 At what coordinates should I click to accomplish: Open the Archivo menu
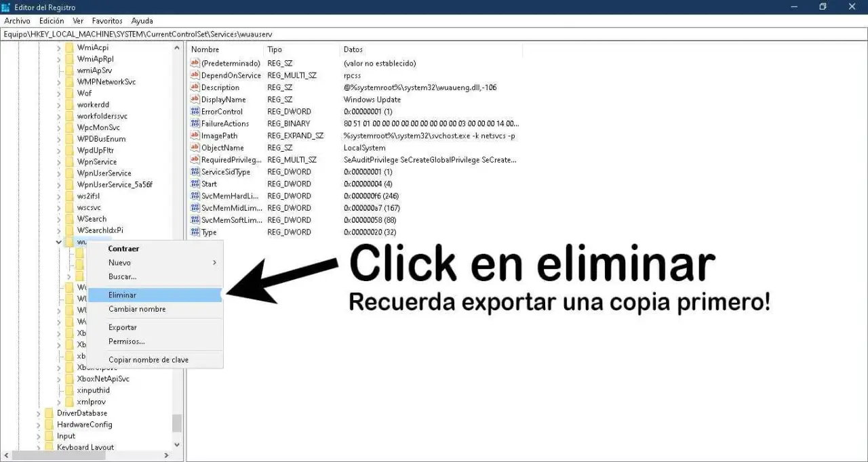[x=17, y=21]
